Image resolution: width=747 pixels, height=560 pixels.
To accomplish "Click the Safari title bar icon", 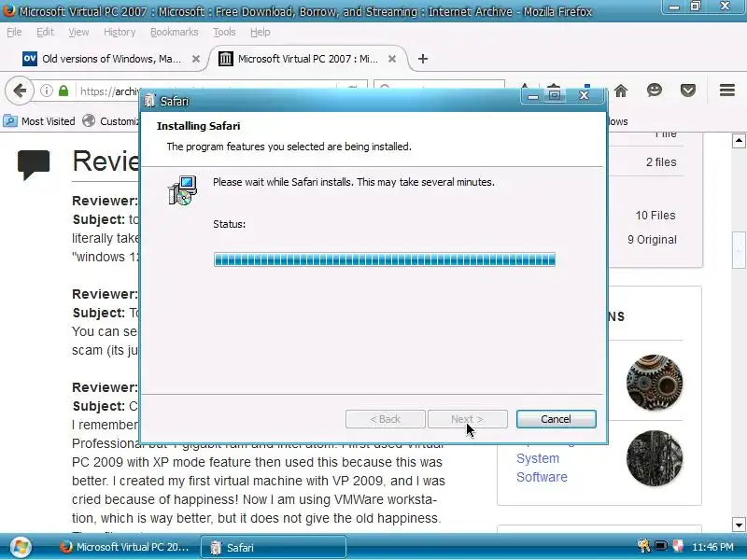I will click(149, 101).
